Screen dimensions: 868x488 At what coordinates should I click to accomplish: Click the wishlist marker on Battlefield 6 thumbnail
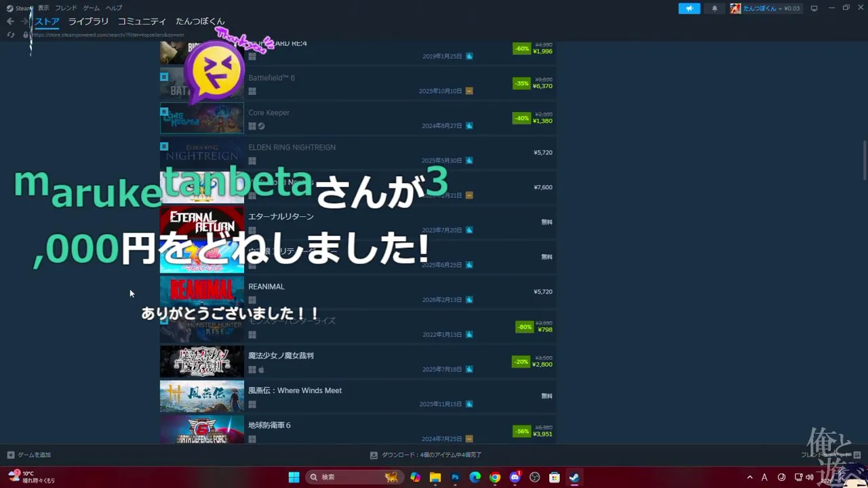click(164, 77)
